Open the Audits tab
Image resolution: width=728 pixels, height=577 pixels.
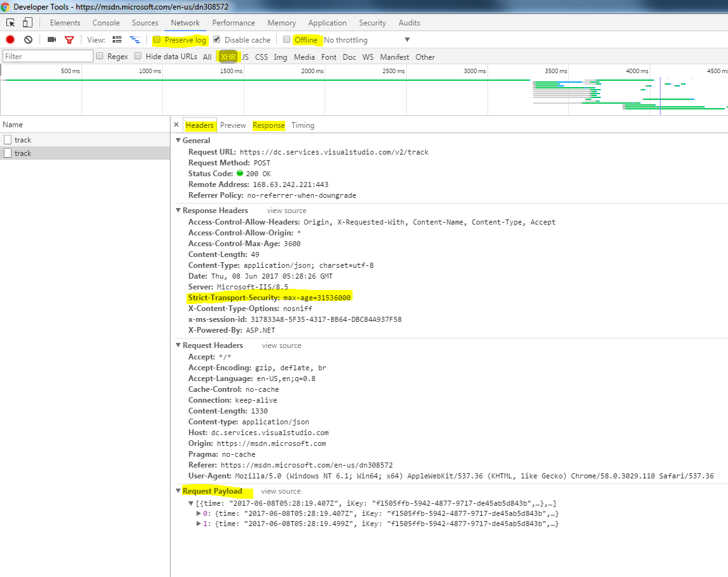pos(409,23)
